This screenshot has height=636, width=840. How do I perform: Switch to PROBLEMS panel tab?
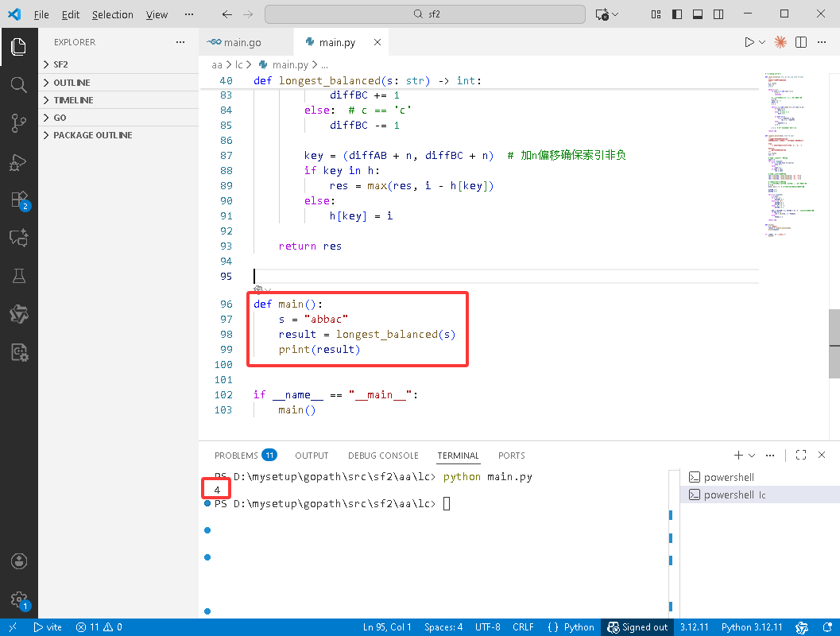245,455
